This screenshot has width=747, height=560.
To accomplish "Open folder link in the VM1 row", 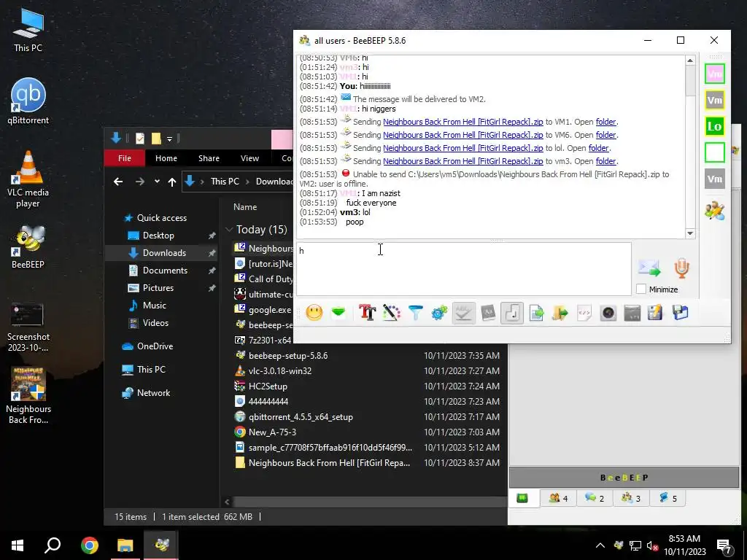I will [x=605, y=122].
